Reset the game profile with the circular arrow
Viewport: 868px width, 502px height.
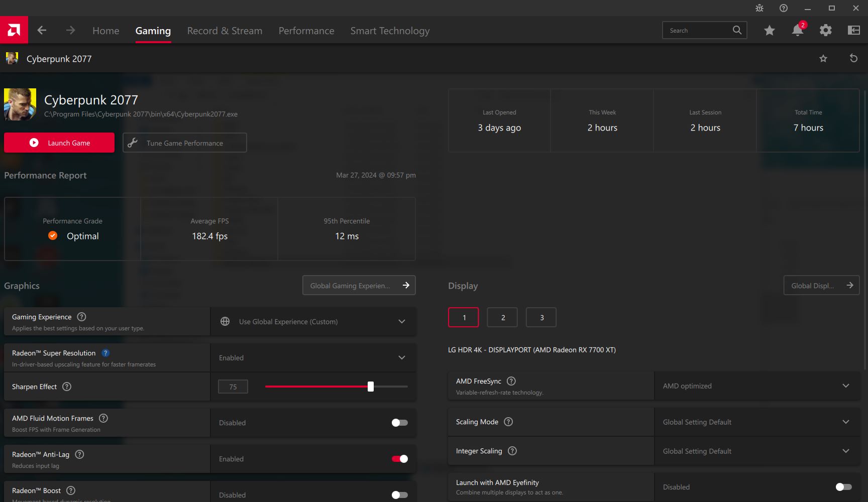coord(853,58)
